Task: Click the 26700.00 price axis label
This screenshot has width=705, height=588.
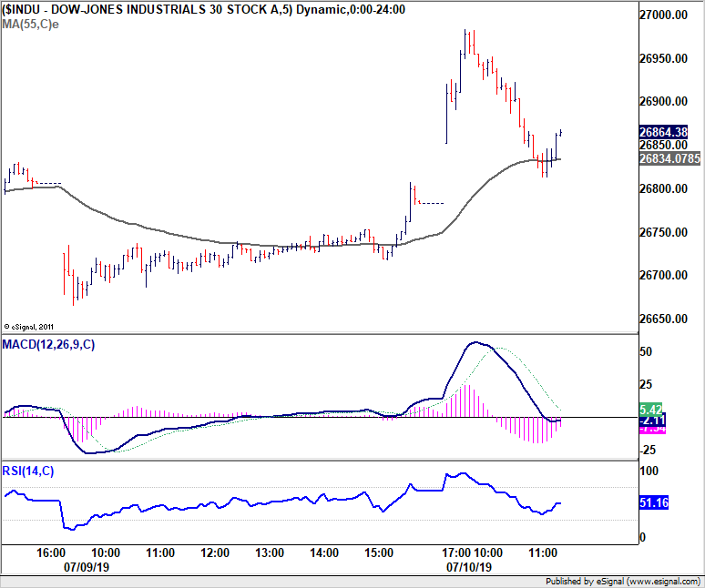Action: pyautogui.click(x=663, y=275)
